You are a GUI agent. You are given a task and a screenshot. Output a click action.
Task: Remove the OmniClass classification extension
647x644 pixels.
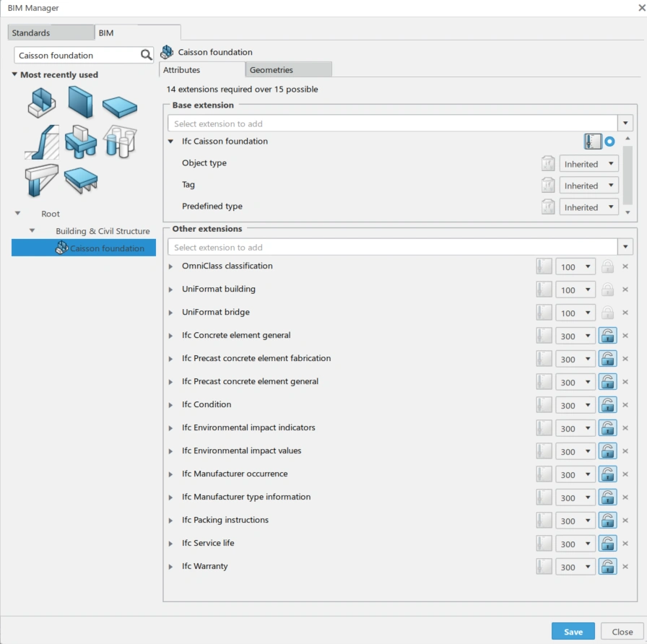tap(625, 266)
